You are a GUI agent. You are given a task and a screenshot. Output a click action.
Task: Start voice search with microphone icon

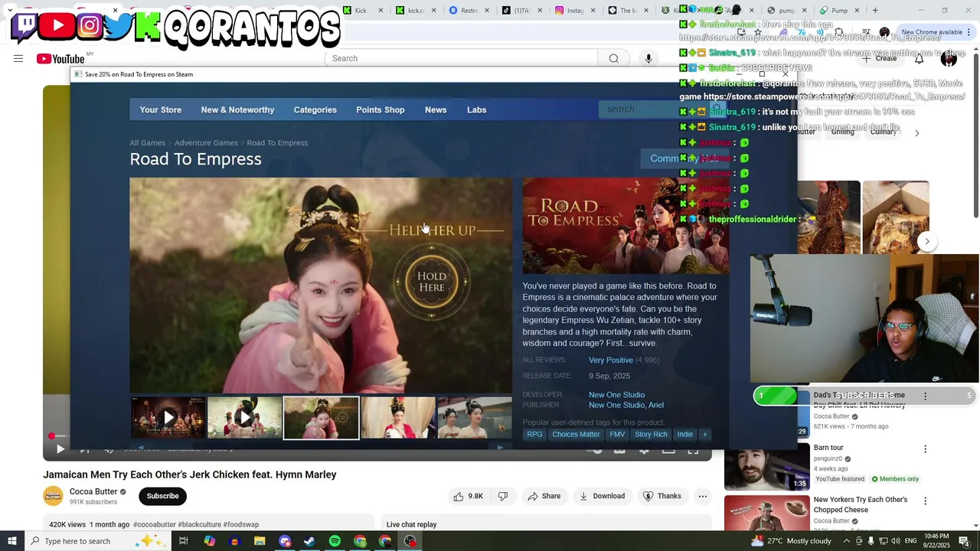(648, 59)
